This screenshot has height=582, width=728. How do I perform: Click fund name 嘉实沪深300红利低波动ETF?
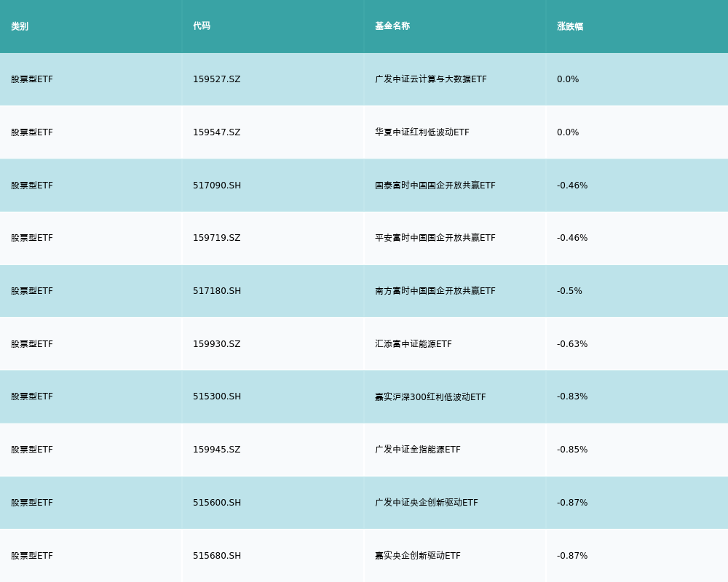click(x=430, y=396)
